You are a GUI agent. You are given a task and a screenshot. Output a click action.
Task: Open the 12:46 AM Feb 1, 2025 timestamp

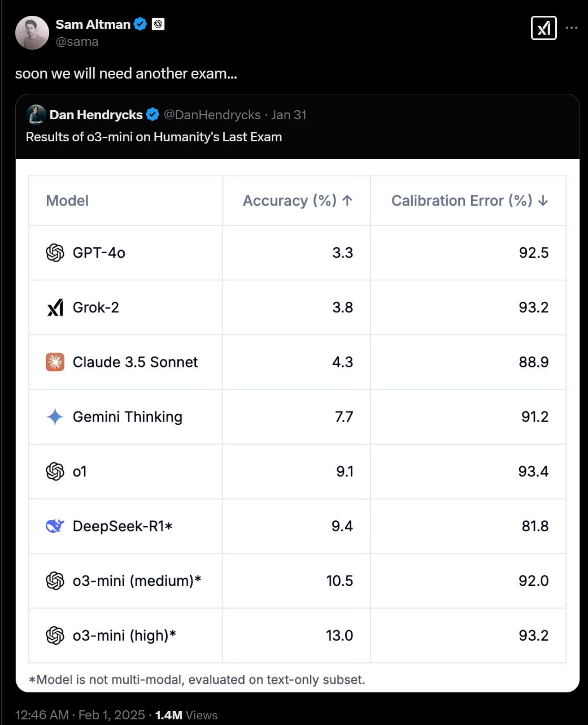click(x=80, y=715)
